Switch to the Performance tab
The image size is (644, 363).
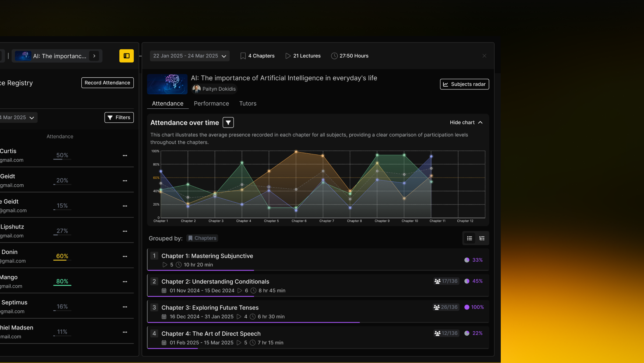211,104
